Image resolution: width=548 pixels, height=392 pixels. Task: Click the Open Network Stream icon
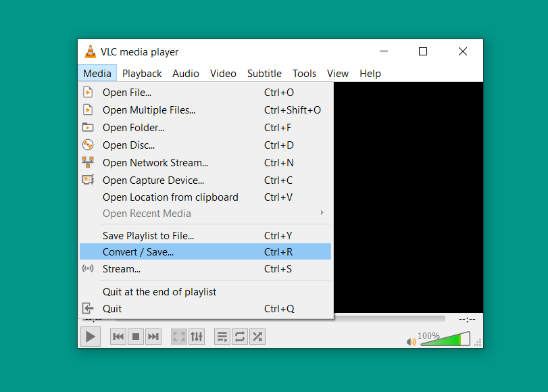coord(88,162)
